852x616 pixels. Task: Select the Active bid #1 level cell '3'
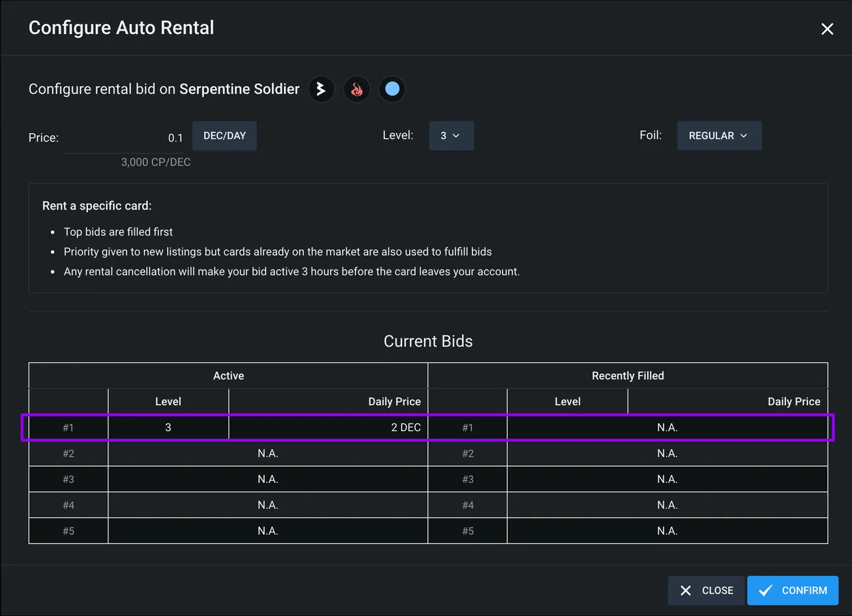pyautogui.click(x=168, y=428)
